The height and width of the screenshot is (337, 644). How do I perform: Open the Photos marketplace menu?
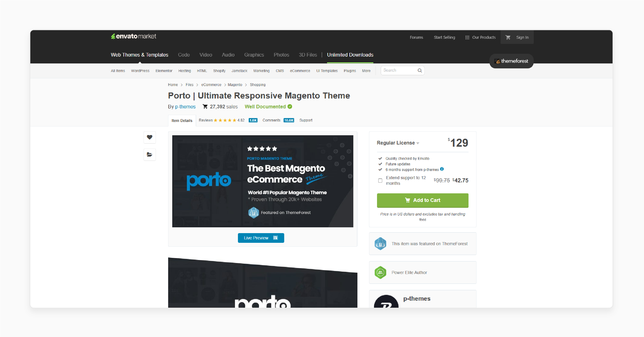click(281, 55)
